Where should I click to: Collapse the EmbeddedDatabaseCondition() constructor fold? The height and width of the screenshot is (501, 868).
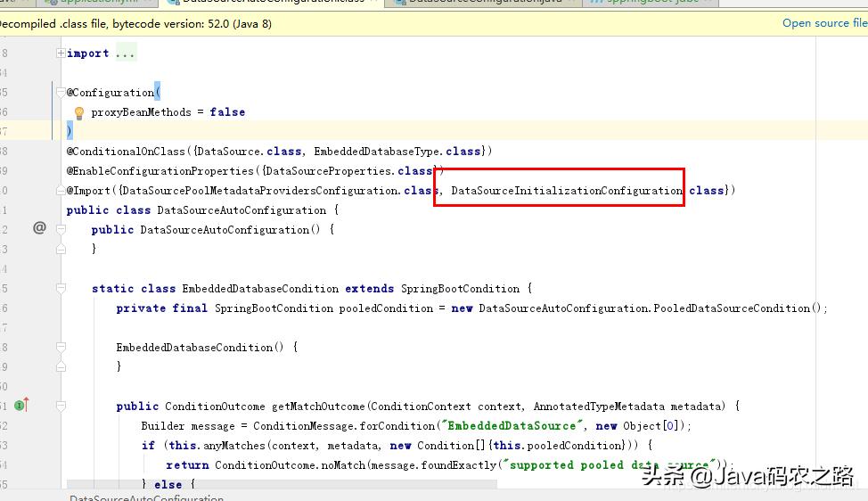61,347
